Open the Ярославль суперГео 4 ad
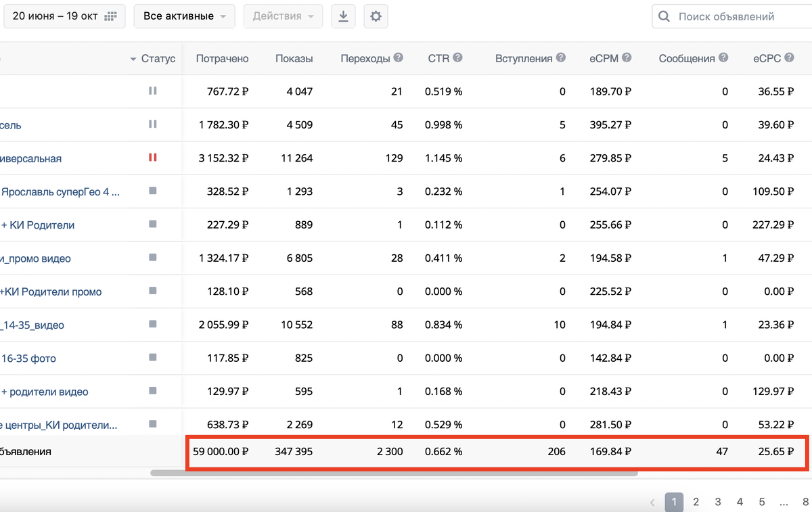Screen dimensions: 812x512 [60, 192]
